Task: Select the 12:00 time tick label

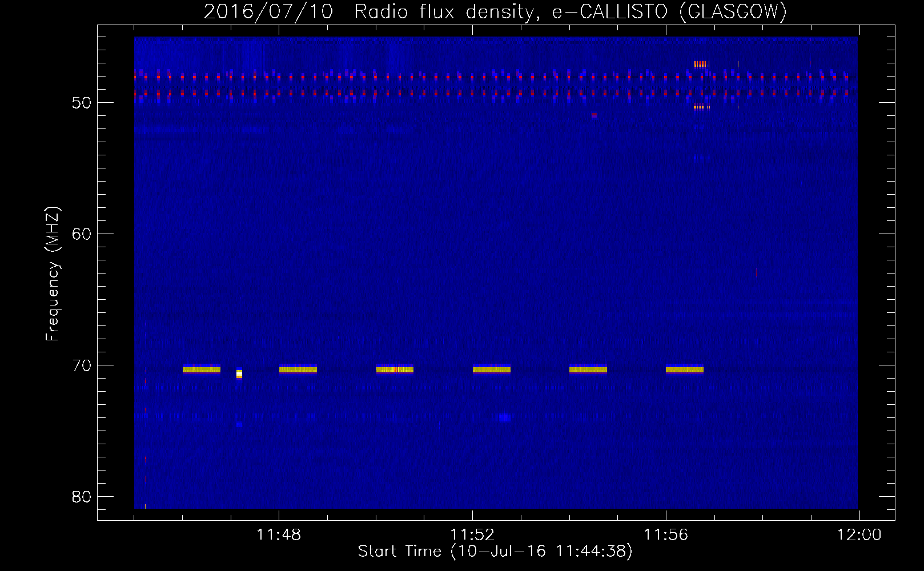Action: tap(859, 535)
